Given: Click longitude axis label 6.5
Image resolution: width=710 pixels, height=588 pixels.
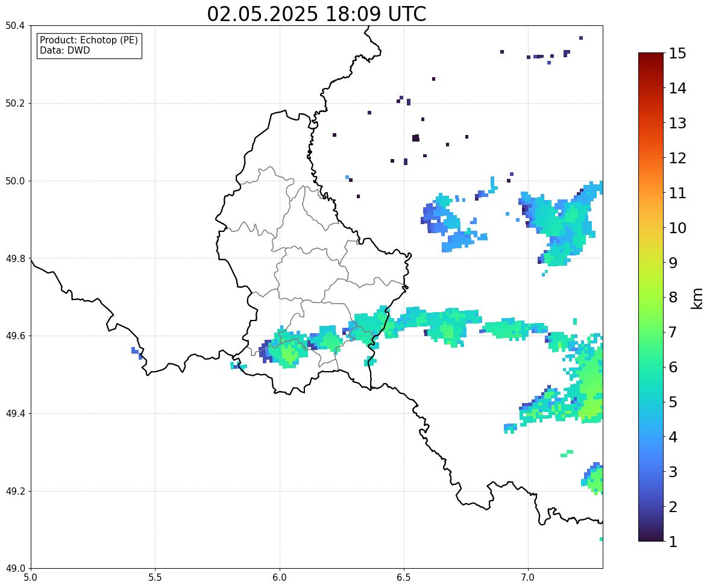Looking at the screenshot, I should point(404,578).
